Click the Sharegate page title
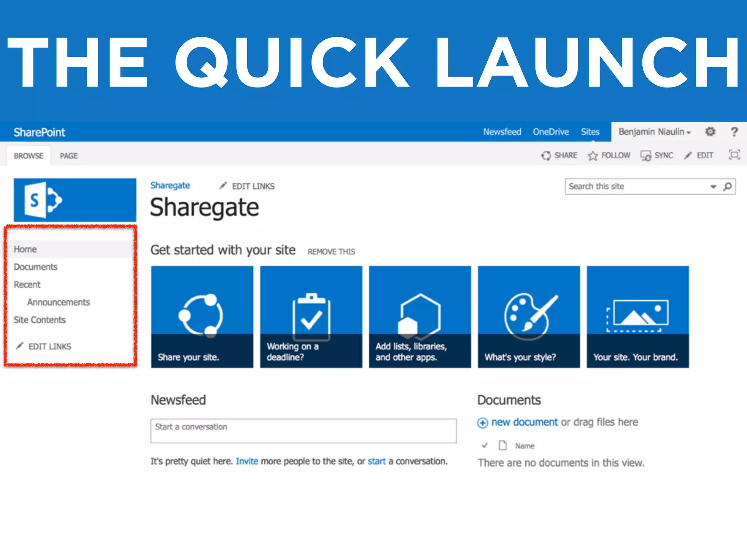 coord(204,207)
